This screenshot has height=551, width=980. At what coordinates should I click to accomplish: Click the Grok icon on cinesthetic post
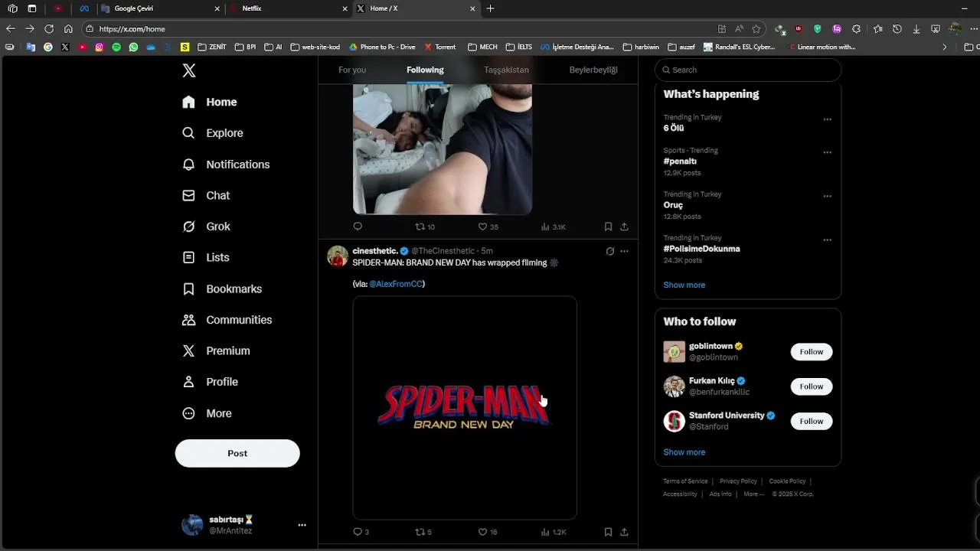point(609,251)
